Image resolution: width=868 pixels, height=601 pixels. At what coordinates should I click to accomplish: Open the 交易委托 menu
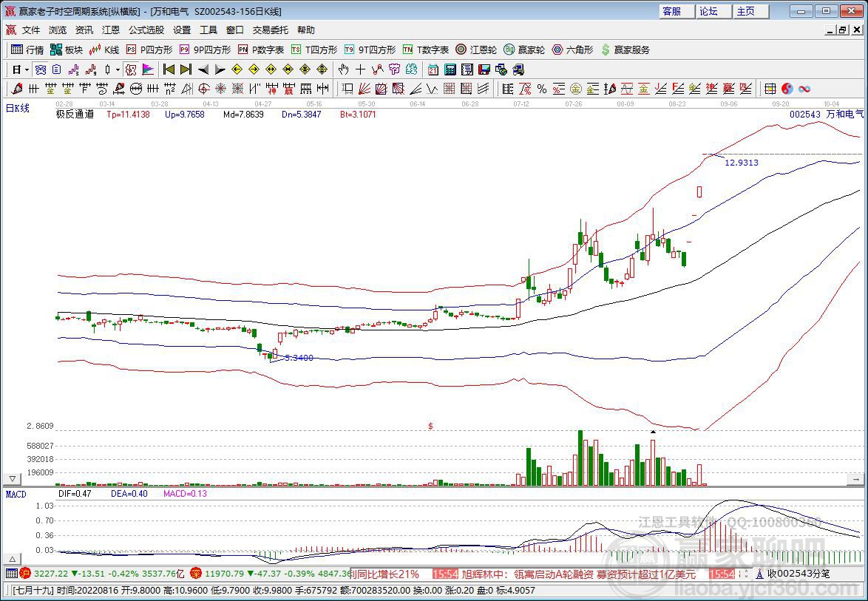pyautogui.click(x=270, y=30)
